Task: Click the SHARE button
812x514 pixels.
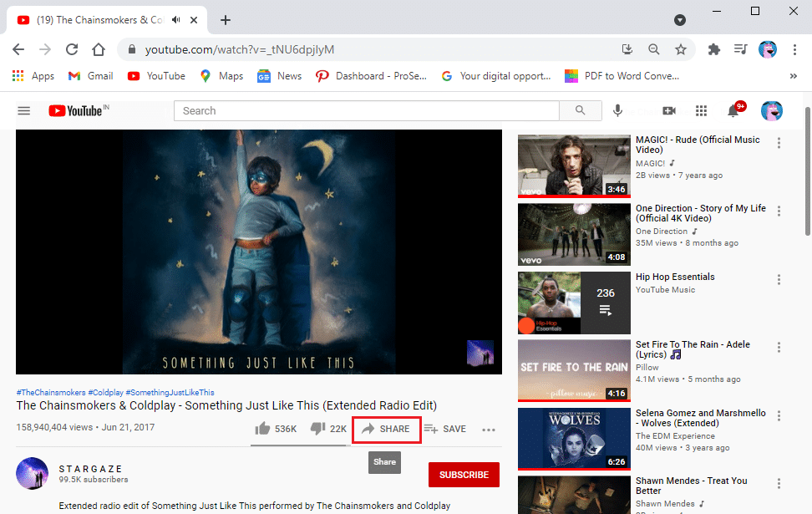Action: tap(386, 429)
